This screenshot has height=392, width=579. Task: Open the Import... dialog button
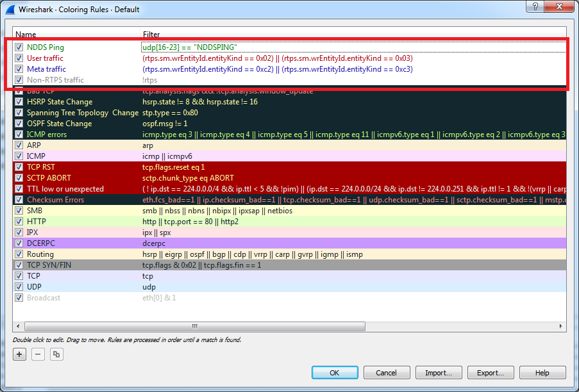439,372
